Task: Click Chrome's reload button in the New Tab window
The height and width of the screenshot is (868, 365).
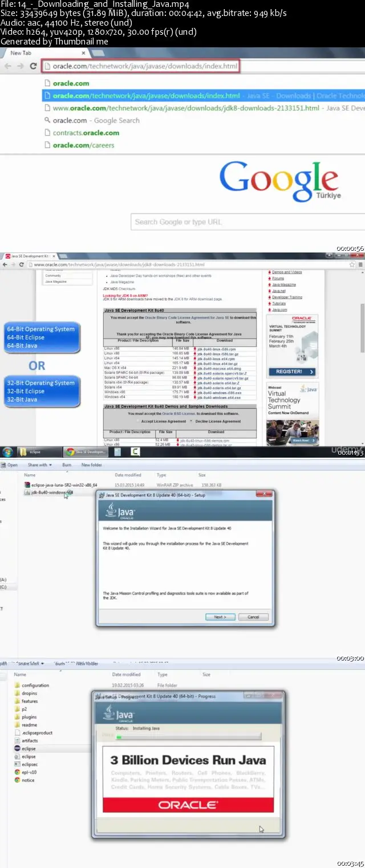Action: [x=33, y=66]
